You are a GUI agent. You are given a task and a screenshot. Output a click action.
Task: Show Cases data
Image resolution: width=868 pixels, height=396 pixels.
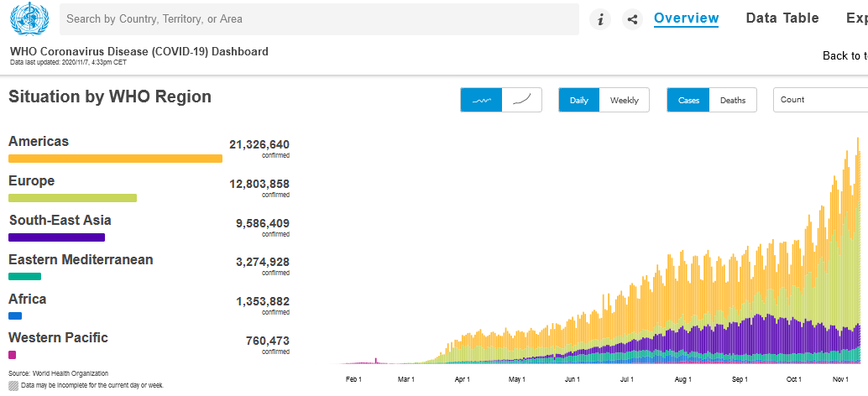[x=688, y=100]
